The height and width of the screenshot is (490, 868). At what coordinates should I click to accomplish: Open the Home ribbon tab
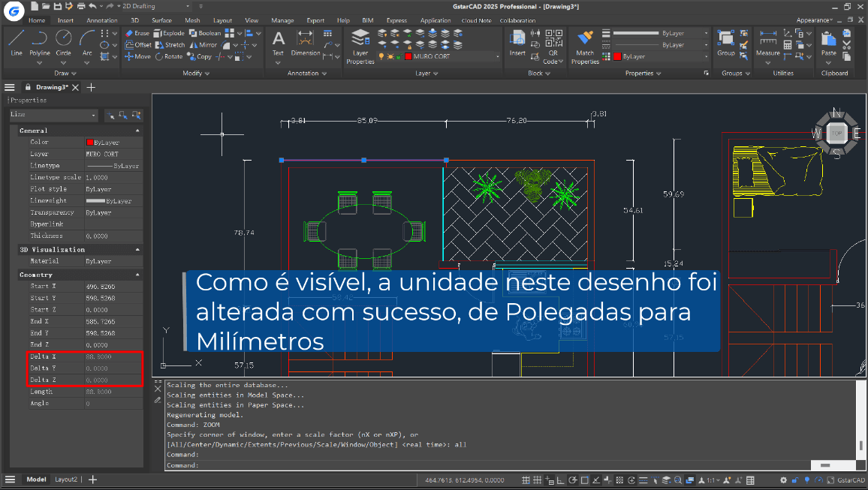(37, 20)
